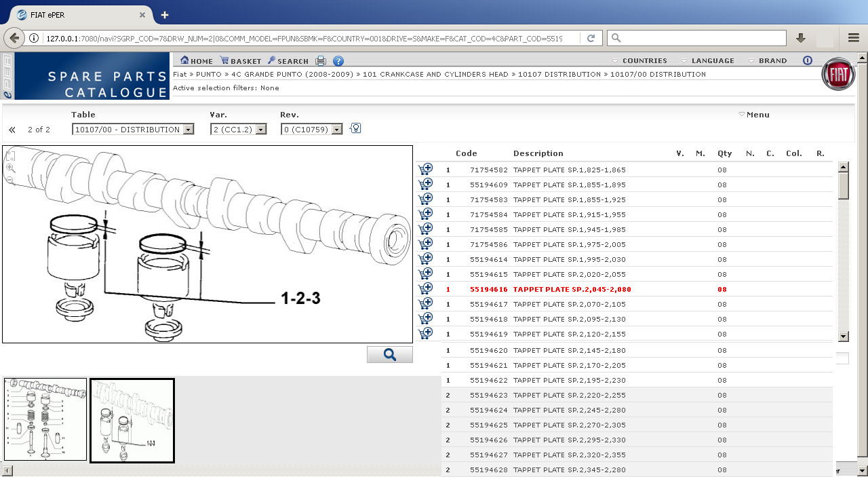Screen dimensions: 868x477
Task: Click the Description column header
Action: [538, 153]
